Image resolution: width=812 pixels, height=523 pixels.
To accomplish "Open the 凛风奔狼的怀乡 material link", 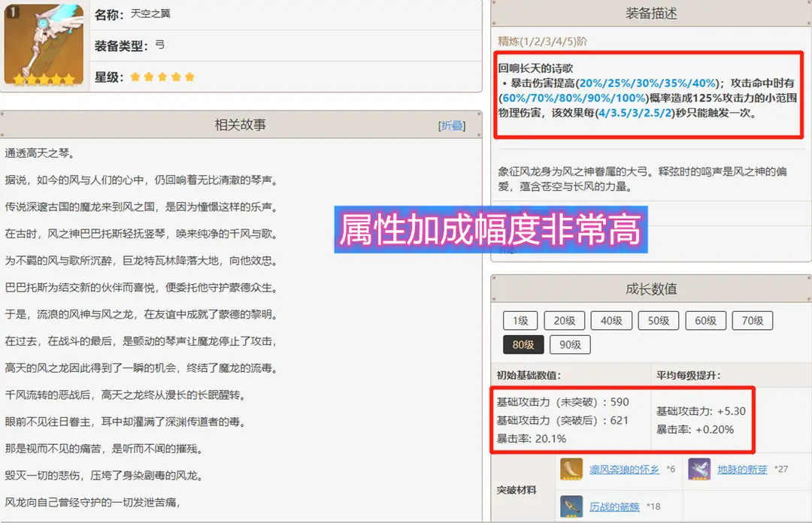I will 623,470.
